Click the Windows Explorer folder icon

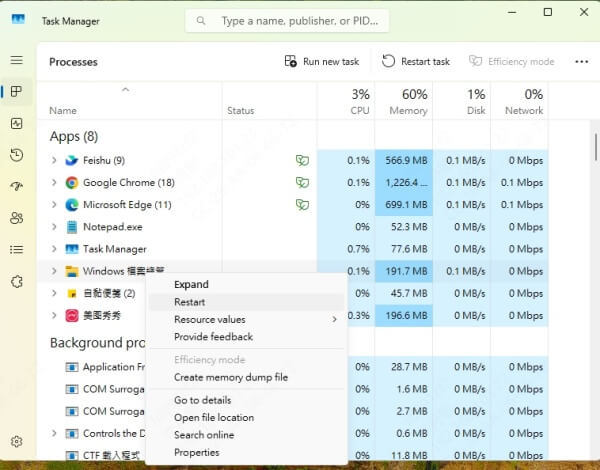pyautogui.click(x=72, y=271)
